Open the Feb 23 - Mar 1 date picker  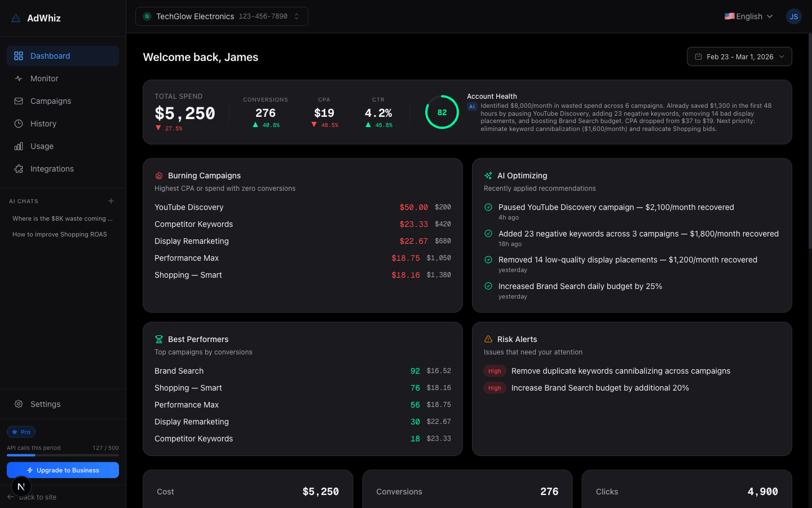tap(739, 56)
